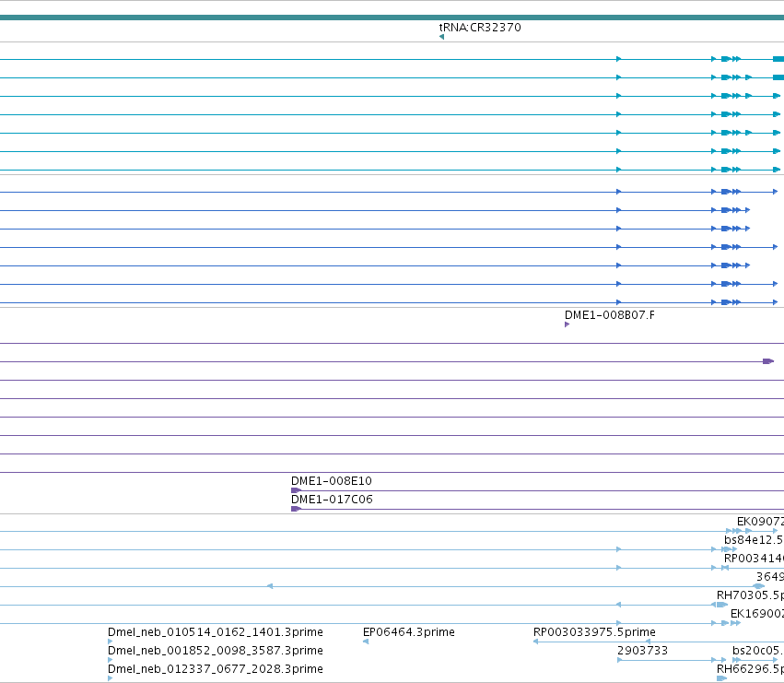The image size is (784, 683).
Task: Click the DME1-008B07.F feature label
Action: coord(610,315)
